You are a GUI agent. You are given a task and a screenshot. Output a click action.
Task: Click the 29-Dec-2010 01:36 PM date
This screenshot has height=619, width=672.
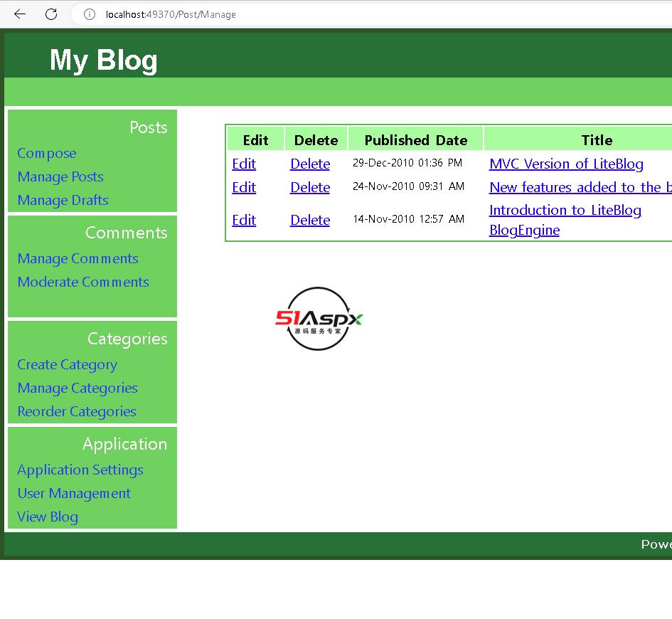[x=407, y=163]
